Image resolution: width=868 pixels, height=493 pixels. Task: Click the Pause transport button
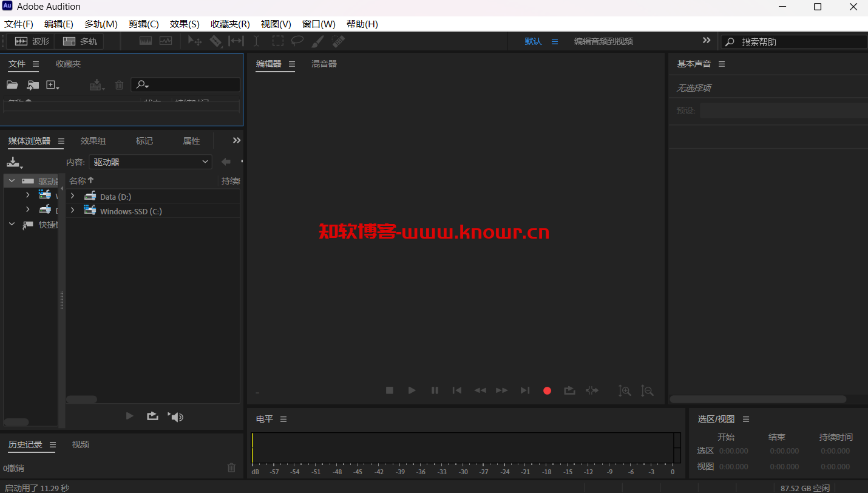[435, 390]
